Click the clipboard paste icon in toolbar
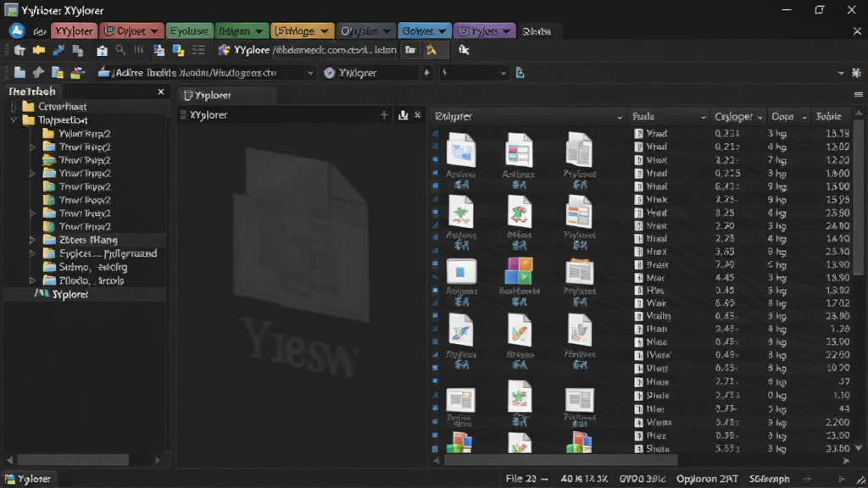This screenshot has height=488, width=868. click(x=102, y=50)
